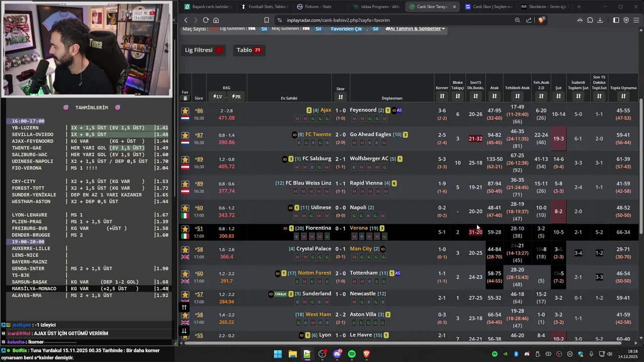This screenshot has width=644, height=362.
Task: Bookmark this page
Action: coord(267,20)
